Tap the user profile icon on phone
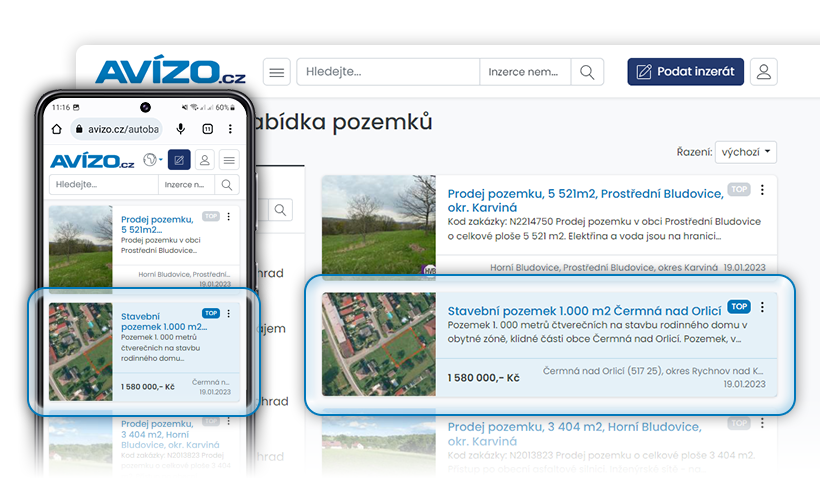Image resolution: width=820 pixels, height=500 pixels. [x=204, y=160]
